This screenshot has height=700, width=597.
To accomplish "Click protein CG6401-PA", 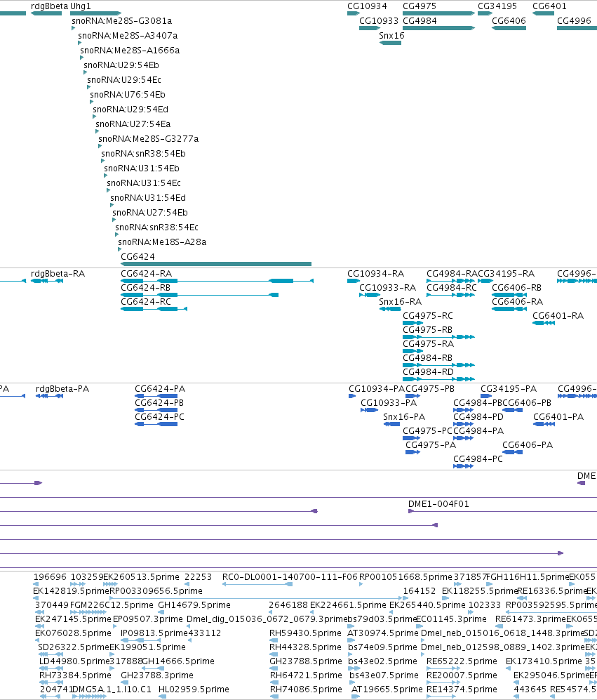I will point(544,424).
